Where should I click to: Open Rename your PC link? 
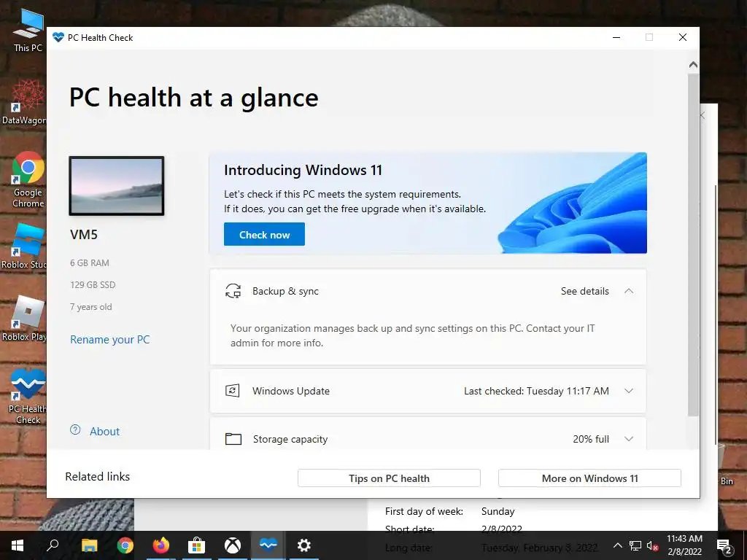point(110,340)
